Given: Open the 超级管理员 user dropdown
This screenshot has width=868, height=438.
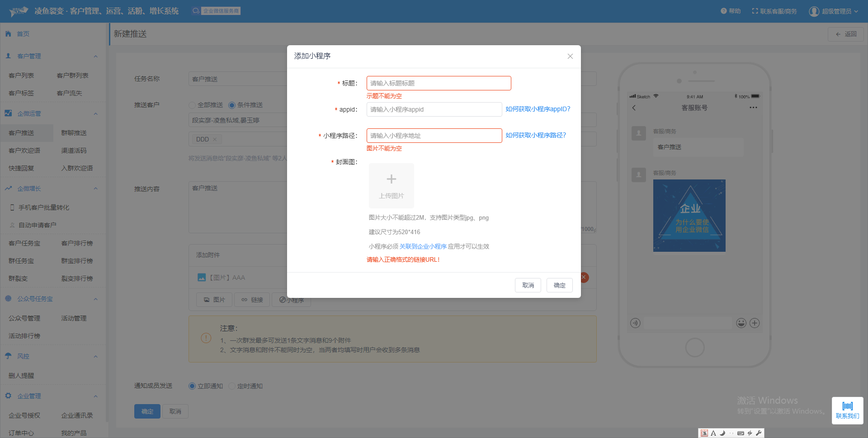Looking at the screenshot, I should pos(833,11).
